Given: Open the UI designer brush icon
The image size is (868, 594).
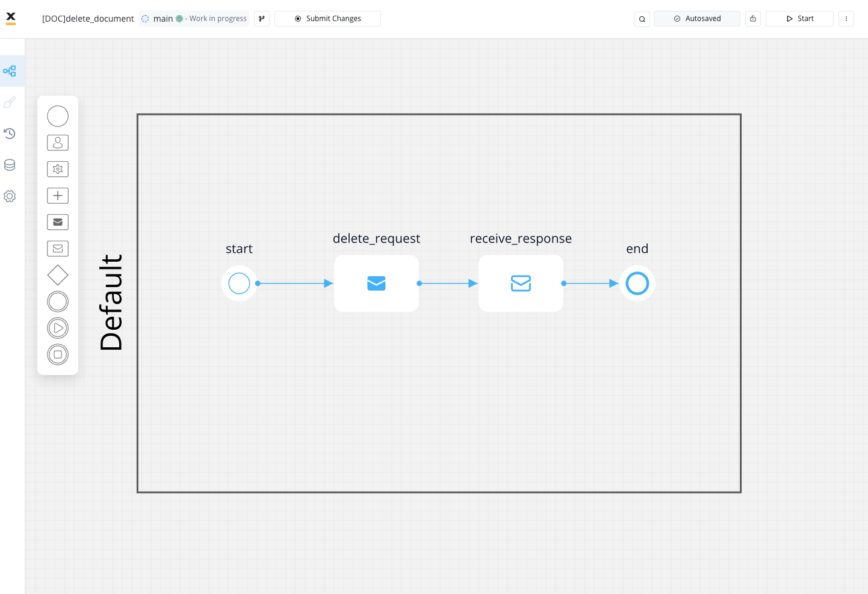Looking at the screenshot, I should click(10, 102).
